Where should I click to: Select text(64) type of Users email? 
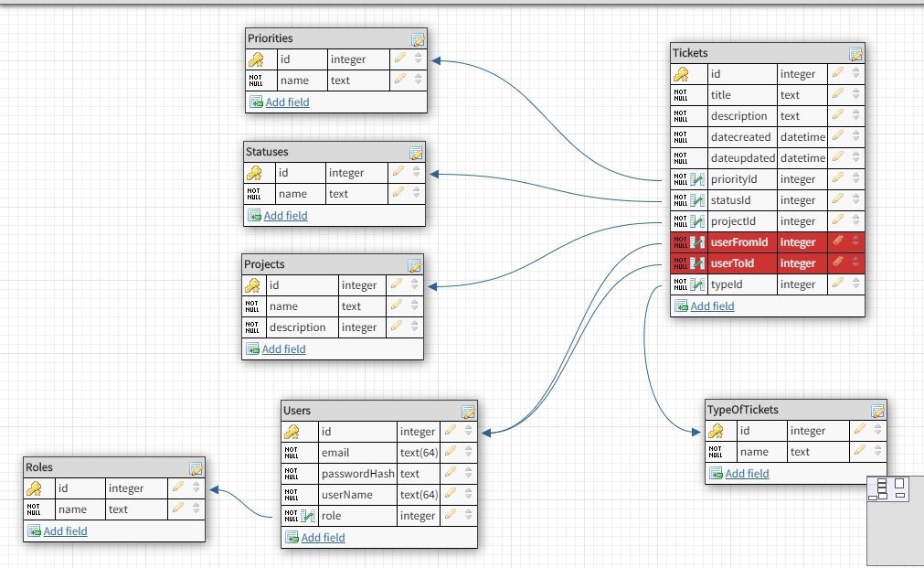(x=419, y=453)
